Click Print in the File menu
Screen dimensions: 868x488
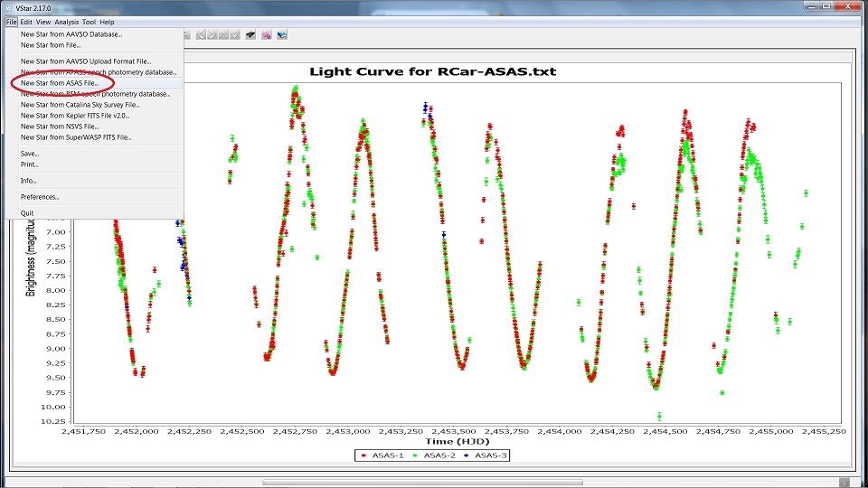[29, 164]
